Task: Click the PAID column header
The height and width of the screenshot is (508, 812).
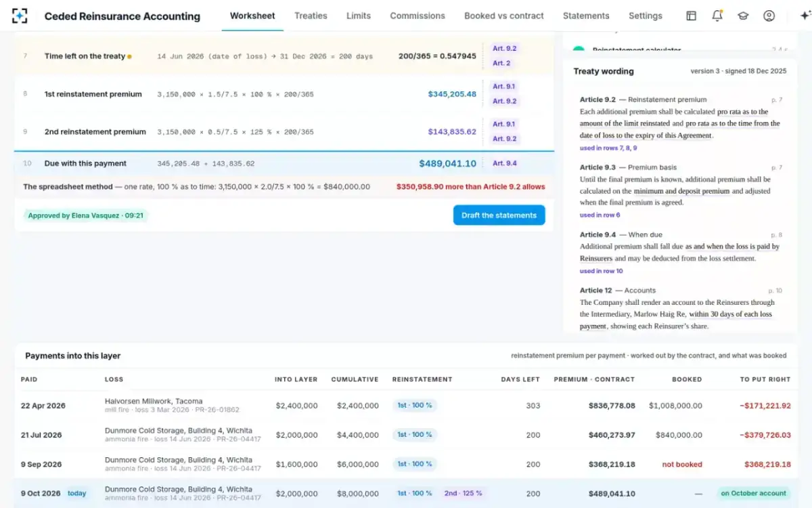Action: click(29, 379)
